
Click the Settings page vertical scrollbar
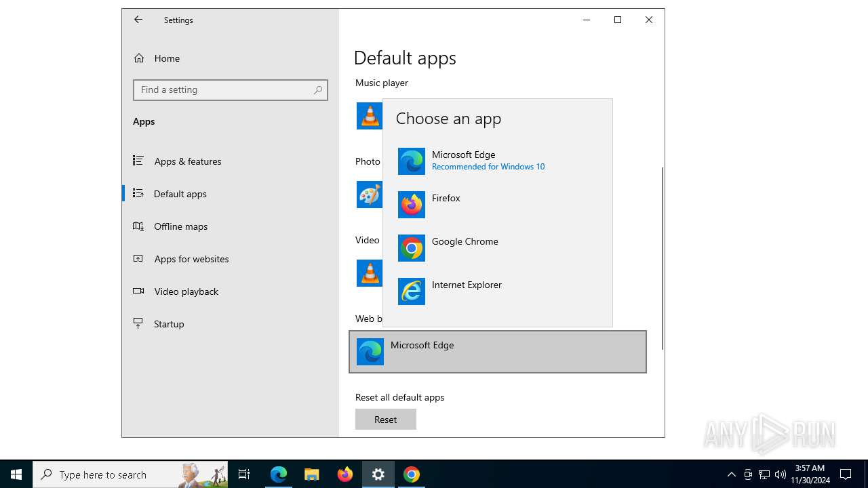pyautogui.click(x=663, y=258)
